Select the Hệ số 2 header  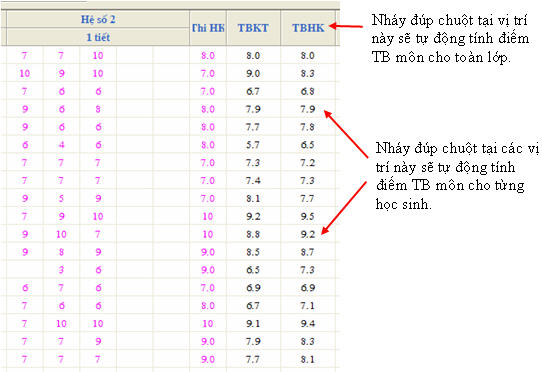tap(98, 19)
